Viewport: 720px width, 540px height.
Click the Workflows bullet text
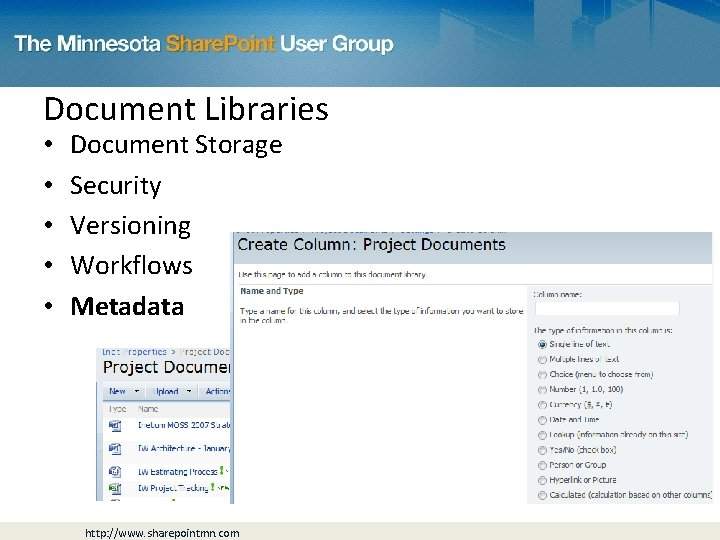[131, 265]
